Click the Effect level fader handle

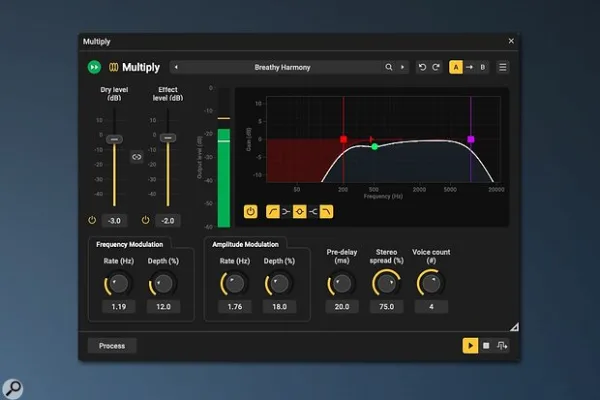click(168, 137)
